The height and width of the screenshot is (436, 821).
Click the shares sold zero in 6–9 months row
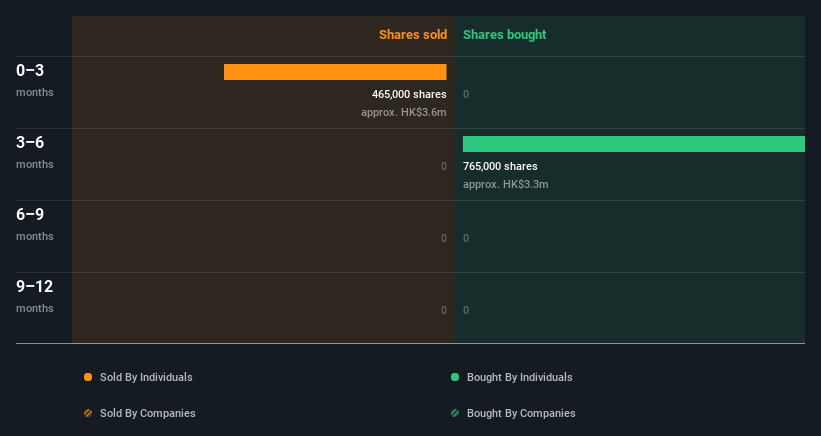click(x=443, y=238)
